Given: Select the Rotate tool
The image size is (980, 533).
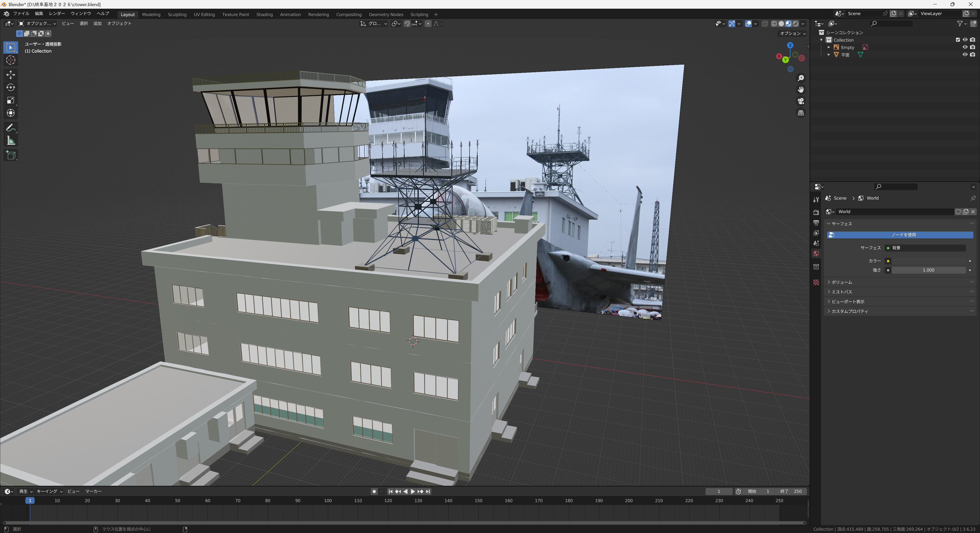Looking at the screenshot, I should [x=11, y=88].
